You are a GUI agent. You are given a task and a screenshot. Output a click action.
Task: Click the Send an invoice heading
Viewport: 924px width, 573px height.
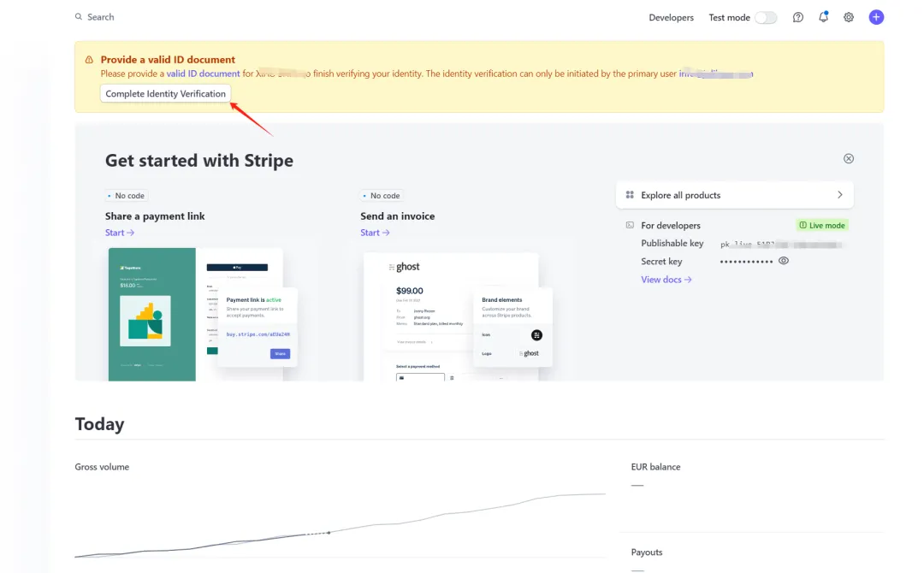[398, 216]
